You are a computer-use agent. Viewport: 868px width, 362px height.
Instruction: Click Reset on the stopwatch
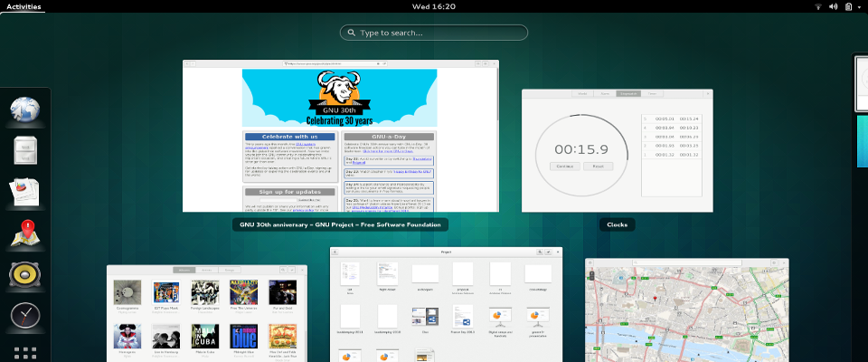point(598,167)
